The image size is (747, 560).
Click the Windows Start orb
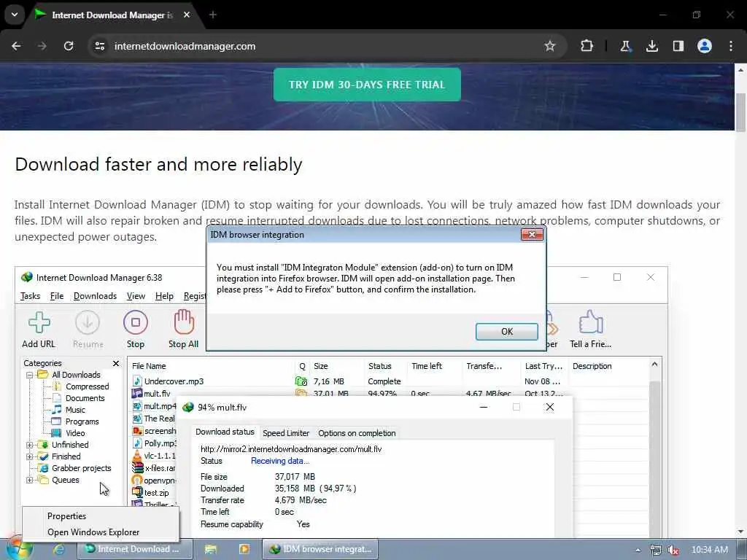pyautogui.click(x=19, y=549)
